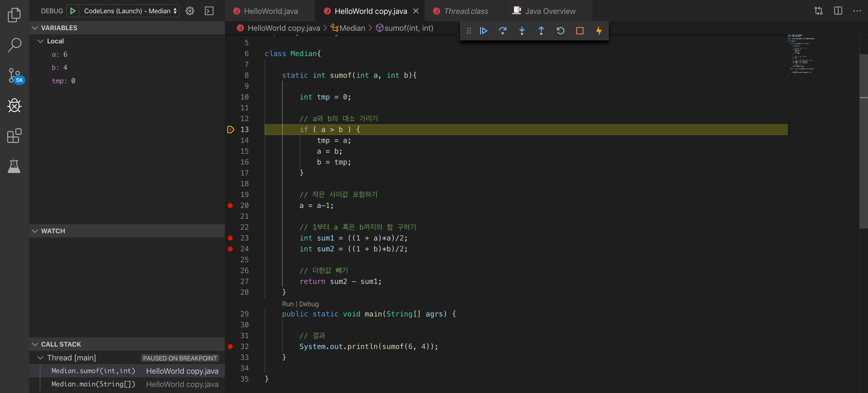868x393 pixels.
Task: Click line number 27 in the gutter
Action: [x=244, y=281]
